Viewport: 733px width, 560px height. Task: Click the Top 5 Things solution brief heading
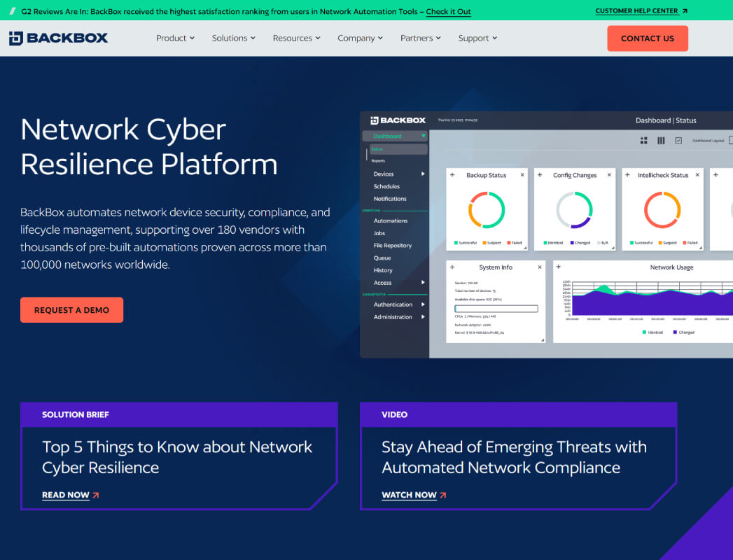[x=177, y=457]
